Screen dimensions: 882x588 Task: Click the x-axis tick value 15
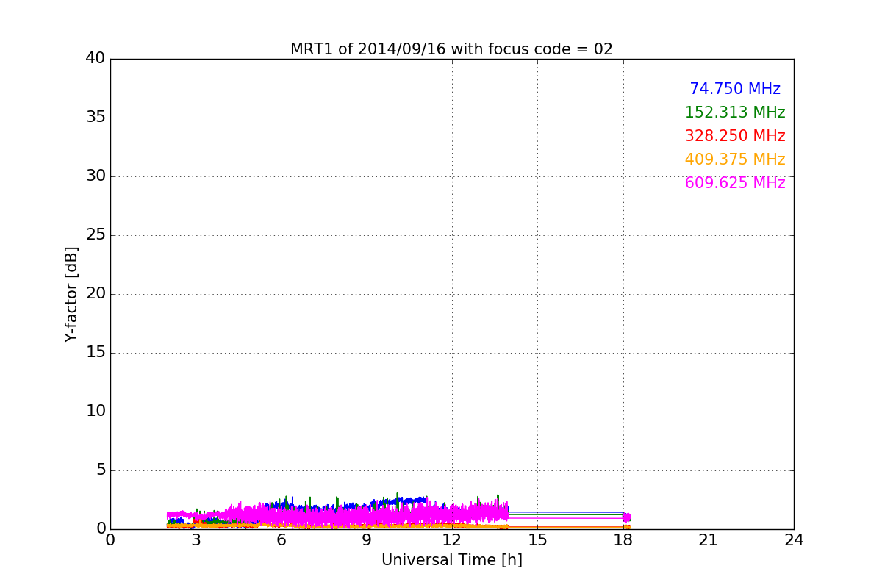click(537, 540)
